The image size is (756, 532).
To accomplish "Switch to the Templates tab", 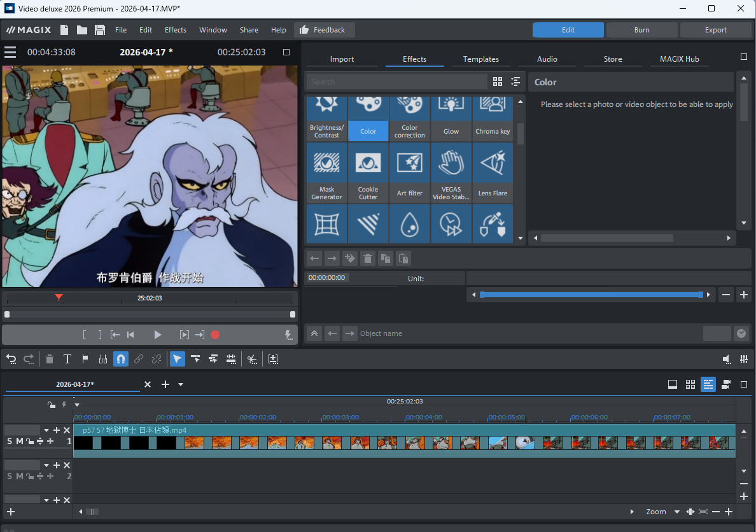I will pyautogui.click(x=480, y=59).
